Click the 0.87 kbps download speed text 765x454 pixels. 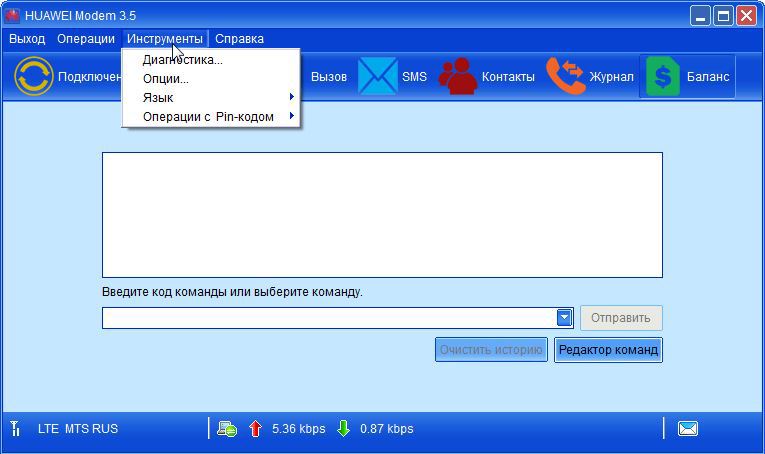coord(386,429)
